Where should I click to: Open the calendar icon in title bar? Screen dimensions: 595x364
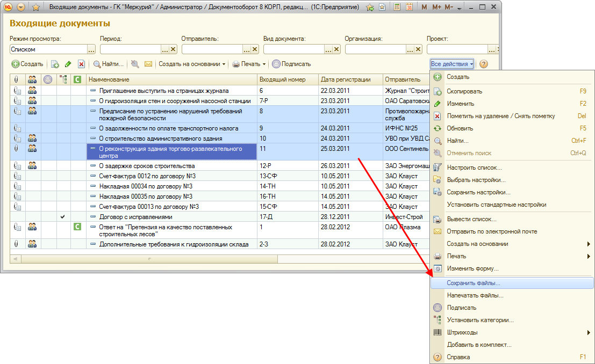[x=409, y=8]
